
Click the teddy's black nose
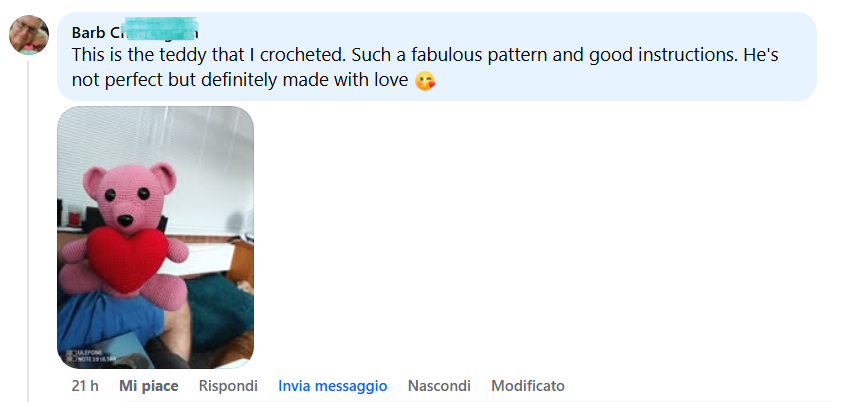coord(126,219)
